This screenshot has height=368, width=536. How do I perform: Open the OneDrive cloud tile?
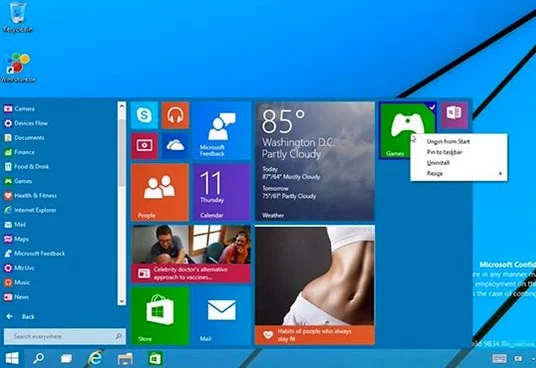coord(175,146)
